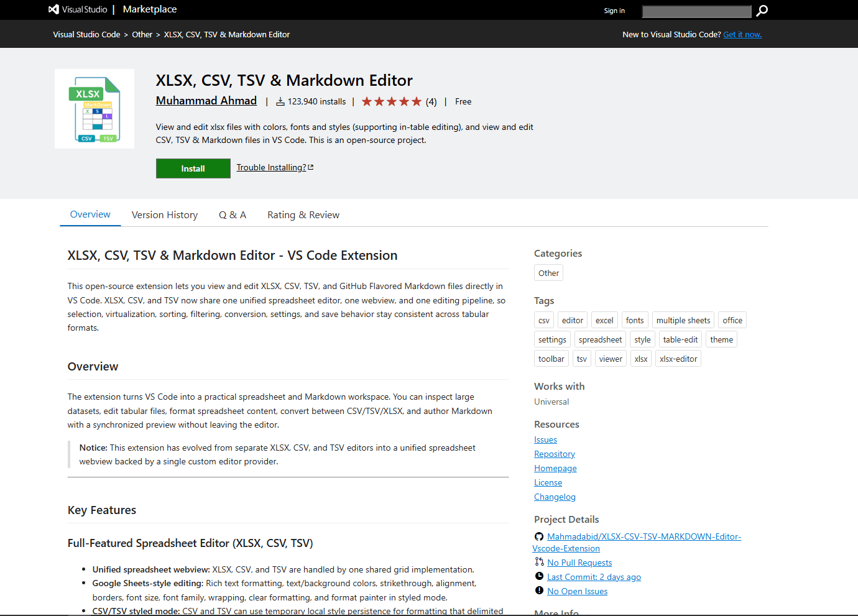Select the spreadsheet tag

(x=600, y=339)
